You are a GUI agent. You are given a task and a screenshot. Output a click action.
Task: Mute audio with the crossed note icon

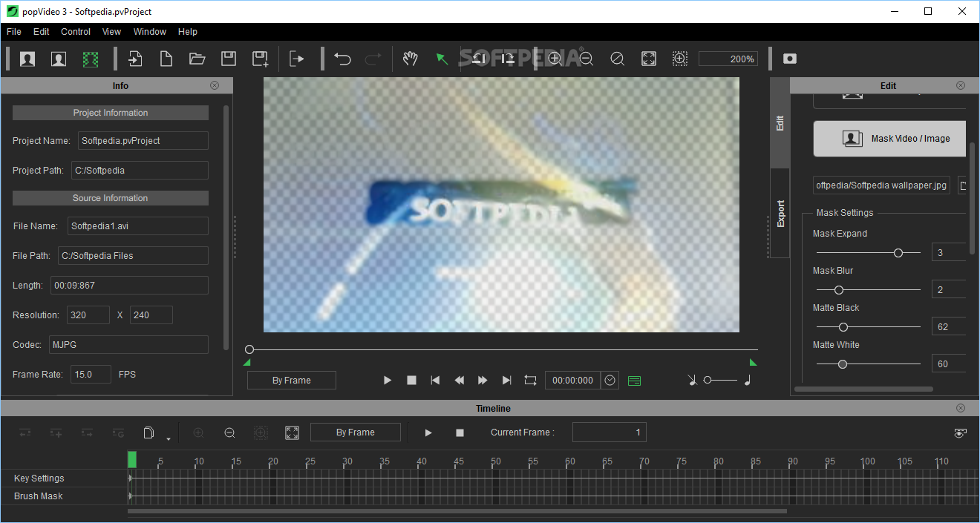click(x=692, y=381)
